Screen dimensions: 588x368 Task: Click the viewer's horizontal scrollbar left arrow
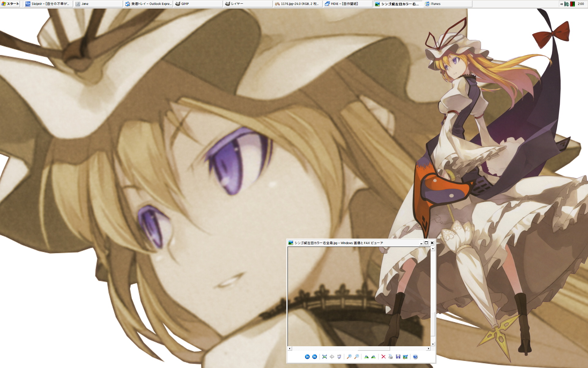290,348
